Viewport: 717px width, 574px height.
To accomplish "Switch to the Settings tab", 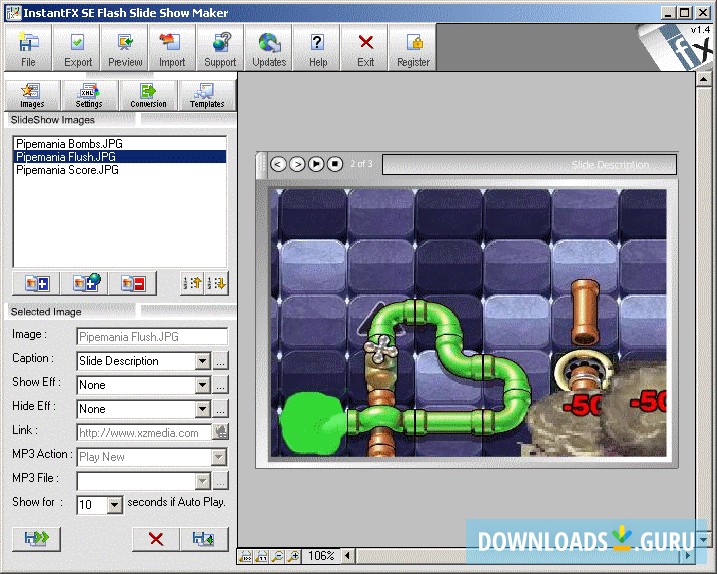I will click(x=89, y=96).
